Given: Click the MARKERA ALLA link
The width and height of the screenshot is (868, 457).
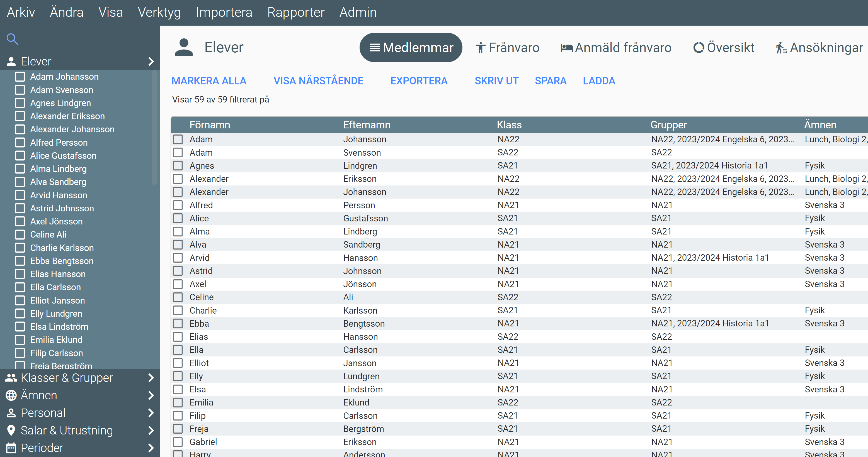Looking at the screenshot, I should [x=209, y=81].
